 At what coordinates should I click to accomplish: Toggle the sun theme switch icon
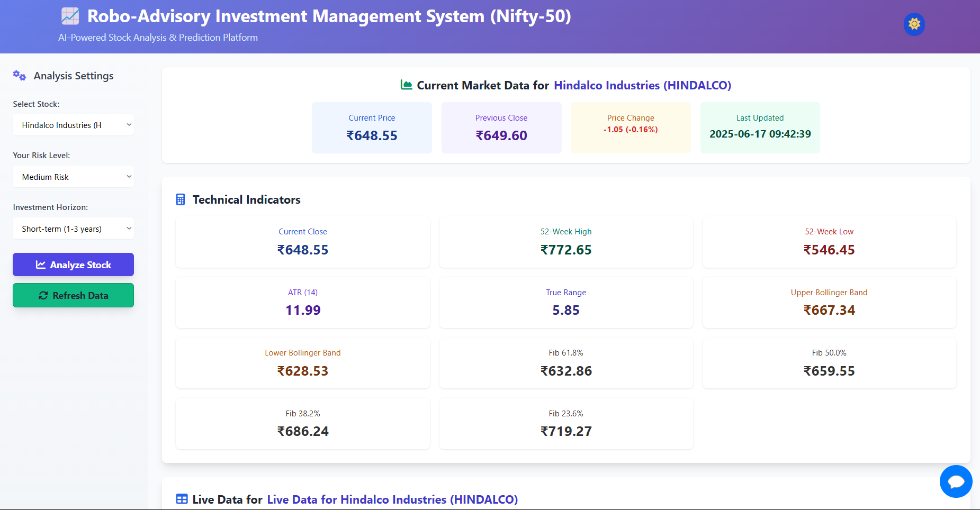(914, 24)
